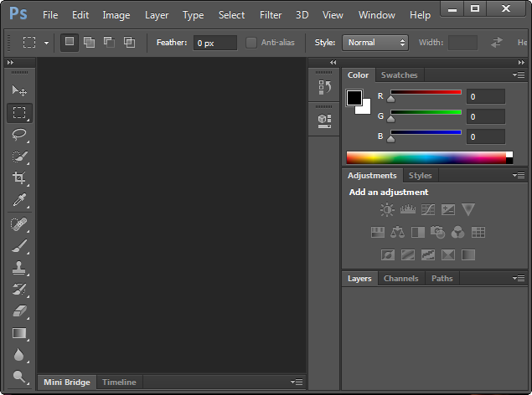This screenshot has height=395, width=532.
Task: Open the Mini Bridge panel flyout menu
Action: pos(297,382)
